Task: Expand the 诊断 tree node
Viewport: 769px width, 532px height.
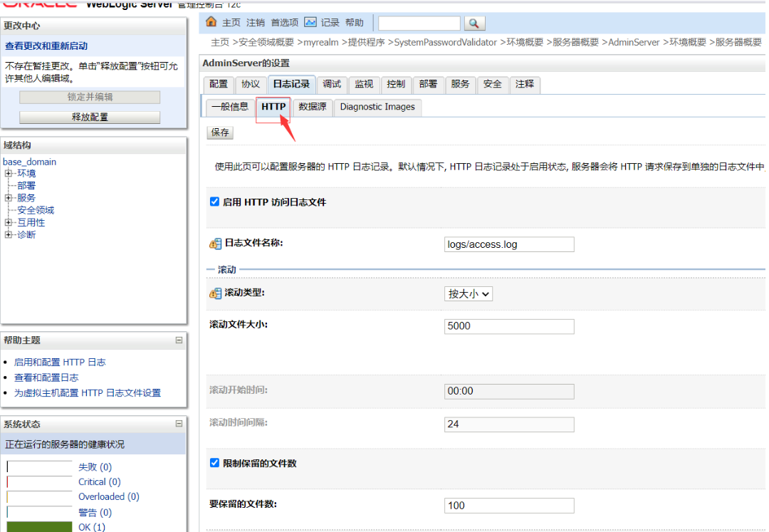Action: pyautogui.click(x=9, y=234)
